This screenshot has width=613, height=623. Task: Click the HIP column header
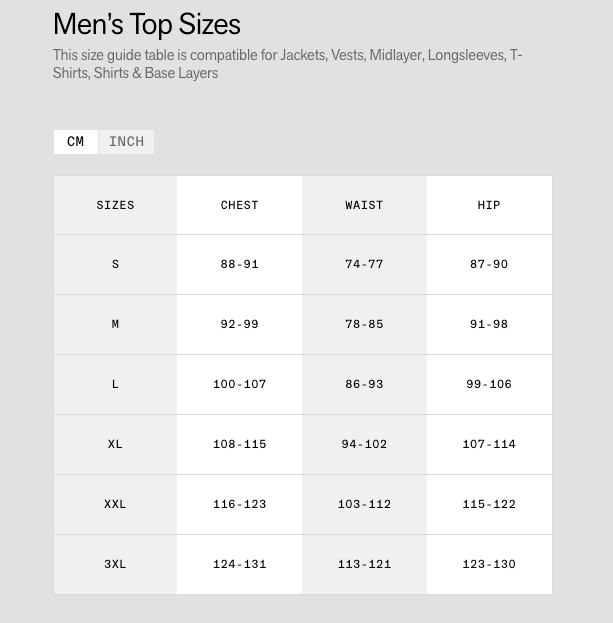point(489,205)
